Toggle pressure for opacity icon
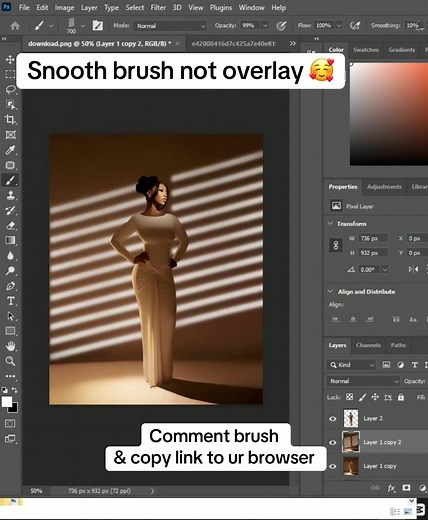Image resolution: width=428 pixels, height=520 pixels. point(281,26)
